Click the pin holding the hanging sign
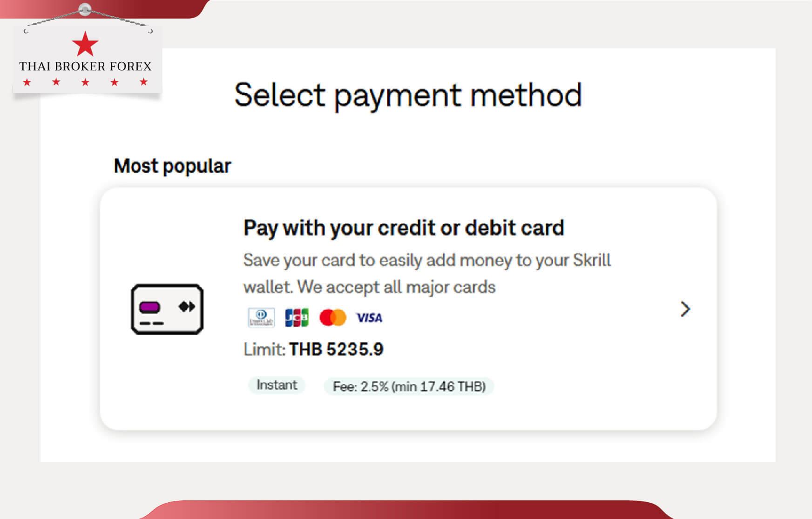This screenshot has width=812, height=519. point(85,9)
